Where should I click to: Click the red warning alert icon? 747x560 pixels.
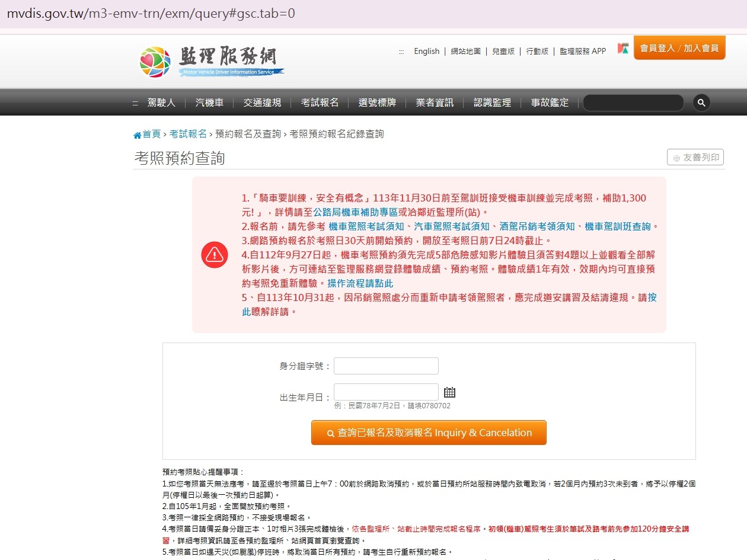[214, 255]
